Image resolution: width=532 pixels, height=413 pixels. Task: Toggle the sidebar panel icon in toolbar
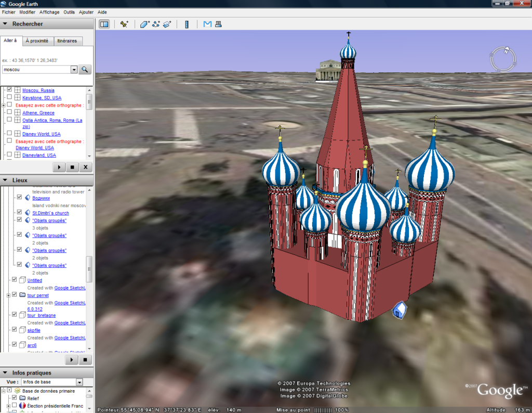coord(104,24)
